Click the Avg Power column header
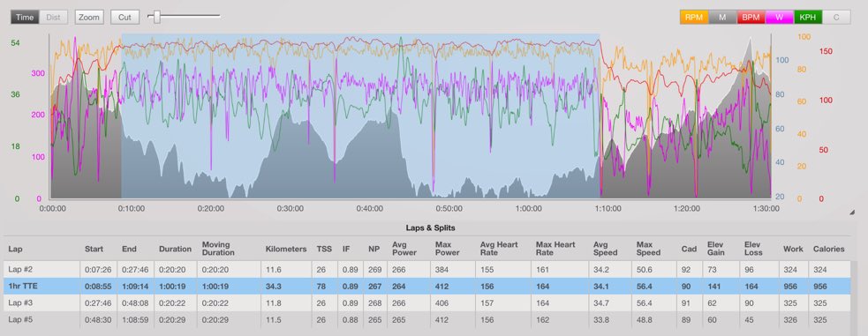Screen dimensions: 868x336 coord(404,249)
